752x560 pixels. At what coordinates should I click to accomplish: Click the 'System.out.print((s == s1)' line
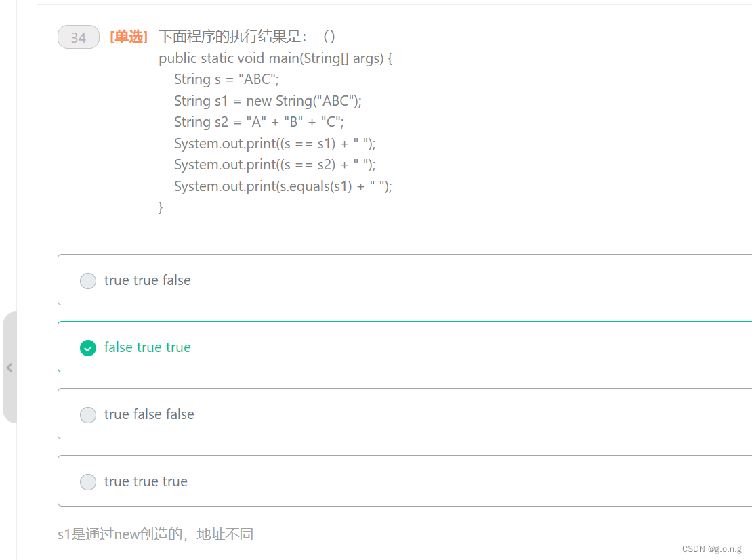[x=274, y=144]
